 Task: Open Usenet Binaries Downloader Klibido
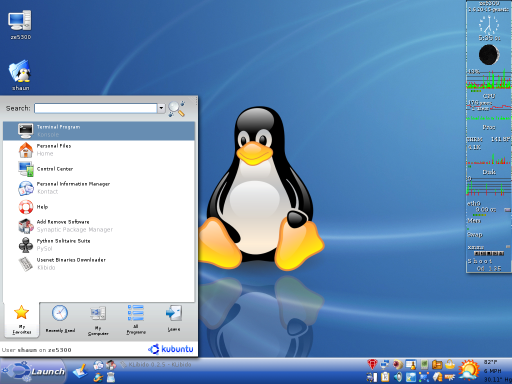pos(99,264)
